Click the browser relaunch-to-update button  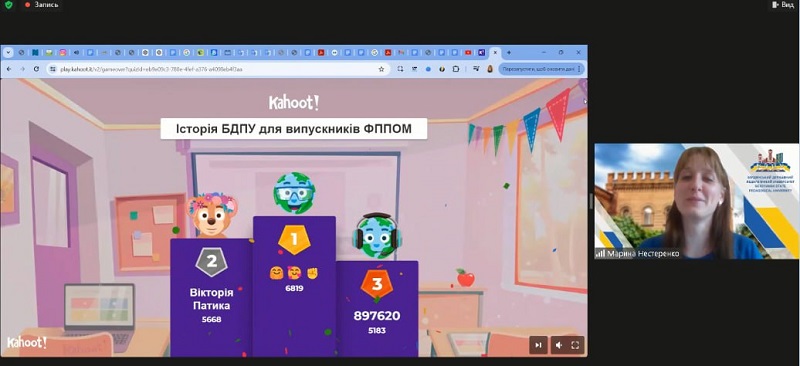click(x=541, y=69)
